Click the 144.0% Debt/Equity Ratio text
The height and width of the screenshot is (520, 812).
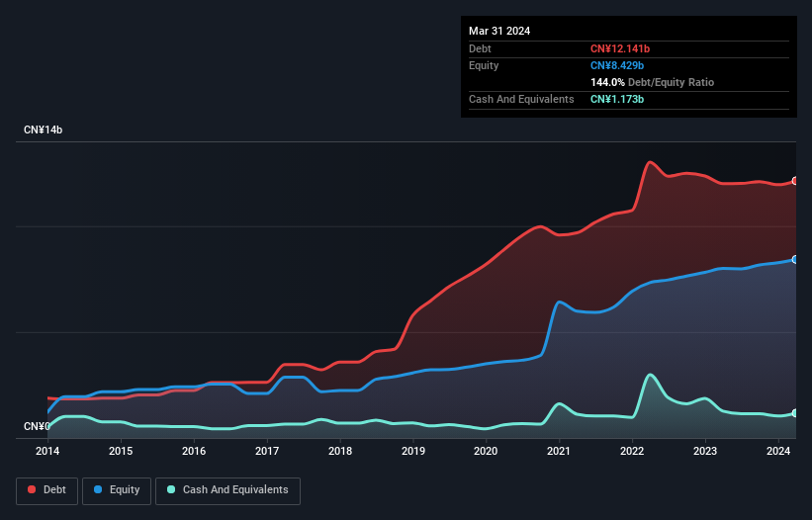point(652,82)
